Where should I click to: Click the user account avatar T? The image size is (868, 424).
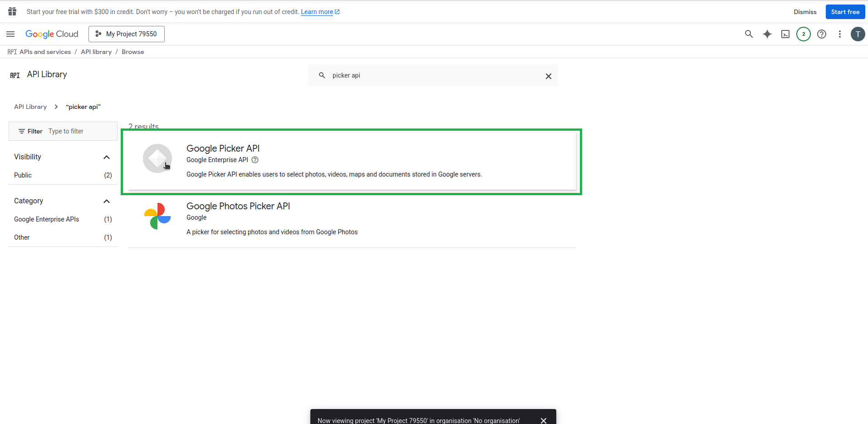858,34
